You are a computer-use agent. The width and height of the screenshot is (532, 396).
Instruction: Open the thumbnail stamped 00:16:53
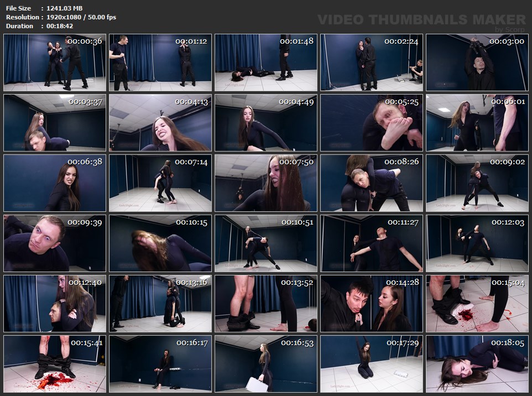266,364
